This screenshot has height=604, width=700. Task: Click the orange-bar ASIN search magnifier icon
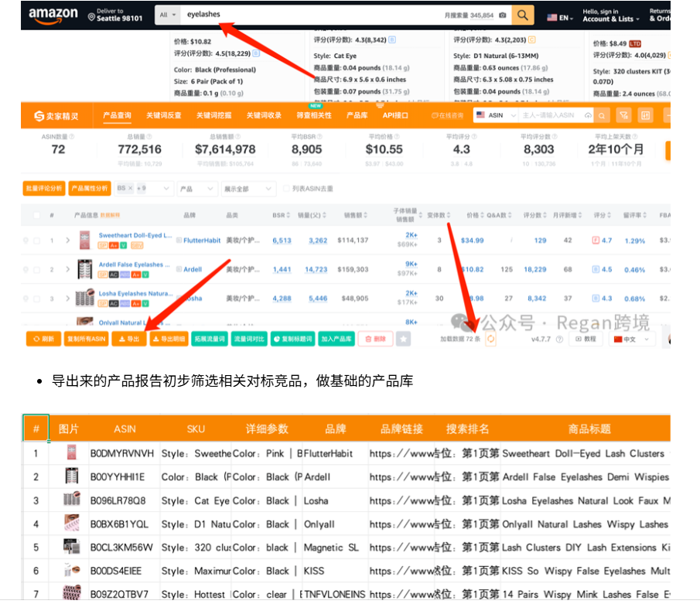tap(602, 116)
